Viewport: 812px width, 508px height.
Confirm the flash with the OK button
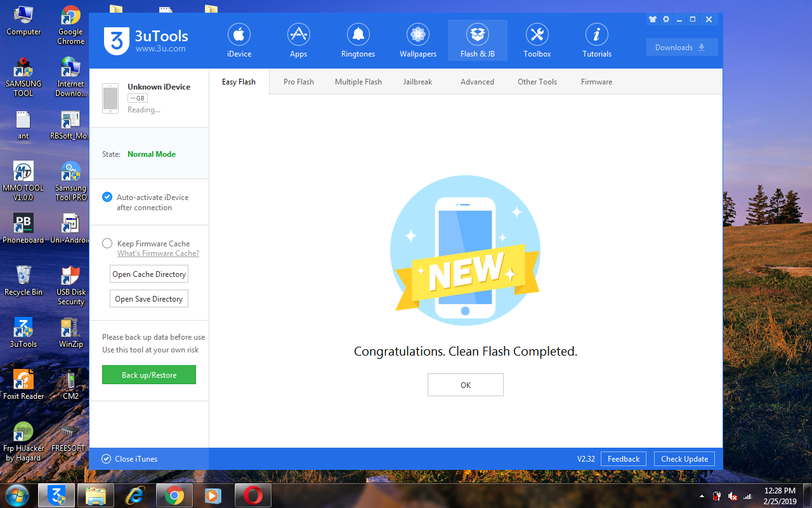(466, 385)
